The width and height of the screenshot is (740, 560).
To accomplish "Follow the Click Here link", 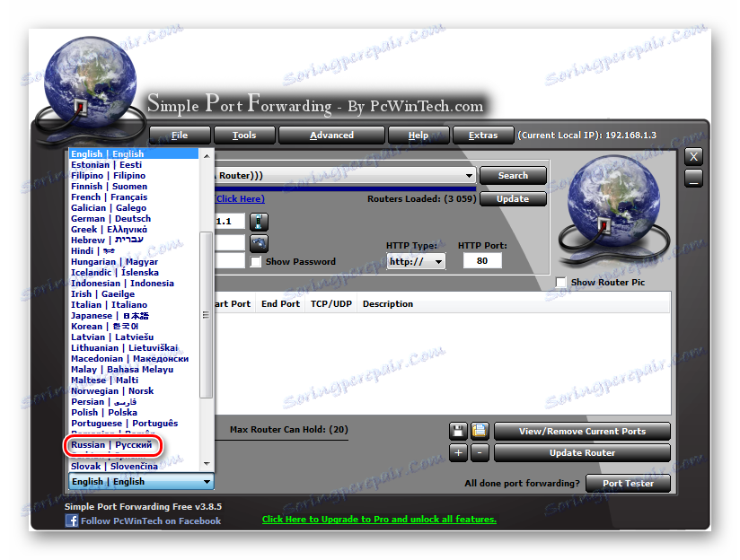I will point(240,199).
